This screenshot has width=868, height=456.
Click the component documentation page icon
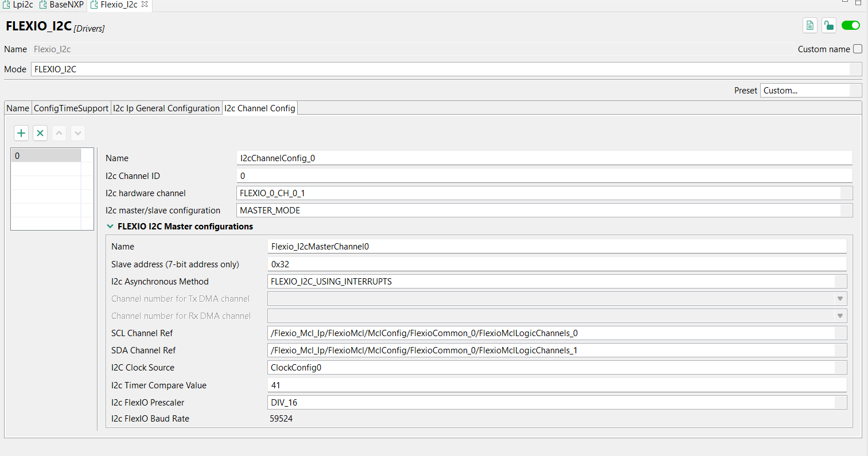pyautogui.click(x=809, y=25)
